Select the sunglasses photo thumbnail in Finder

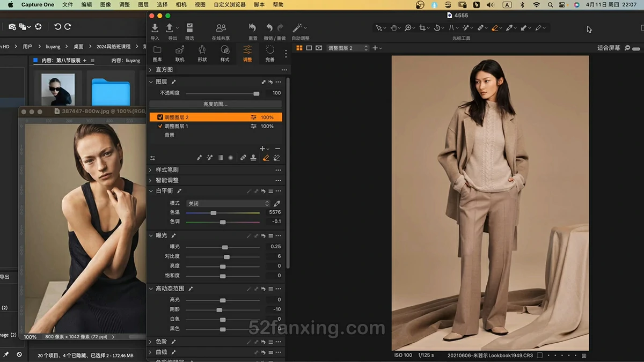[58, 90]
